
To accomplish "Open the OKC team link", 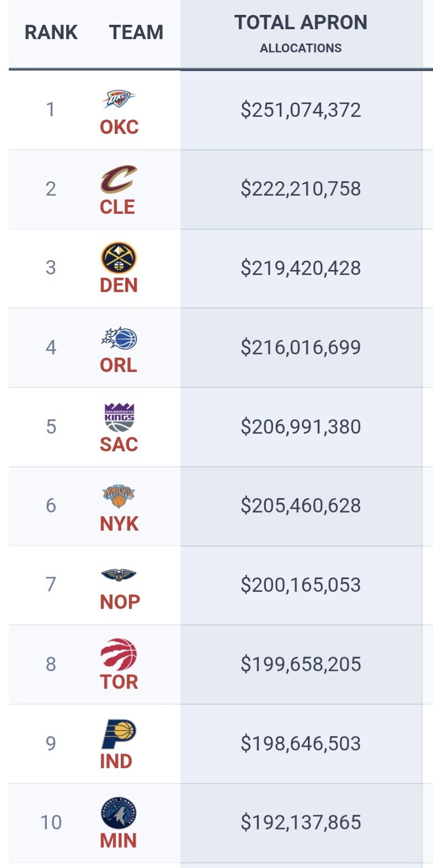I will pos(119,127).
